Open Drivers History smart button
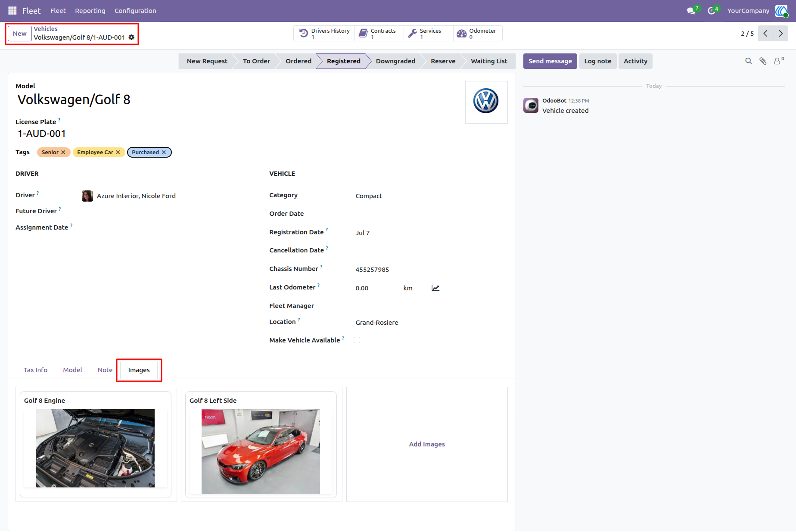 pos(324,33)
